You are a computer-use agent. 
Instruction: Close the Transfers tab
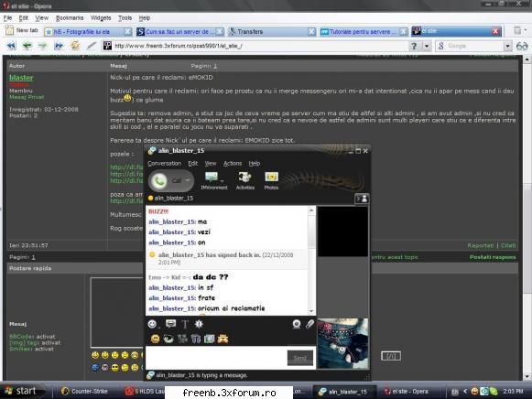(x=311, y=31)
